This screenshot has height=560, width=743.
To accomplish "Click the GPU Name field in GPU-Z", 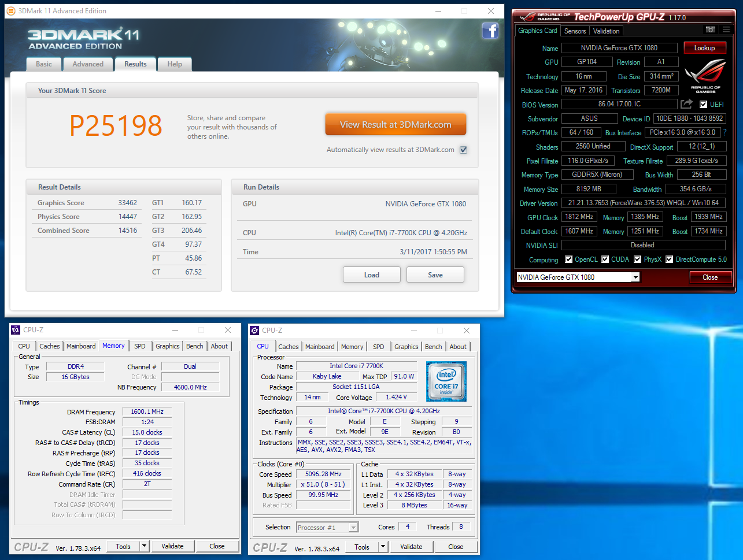I will pyautogui.click(x=619, y=48).
